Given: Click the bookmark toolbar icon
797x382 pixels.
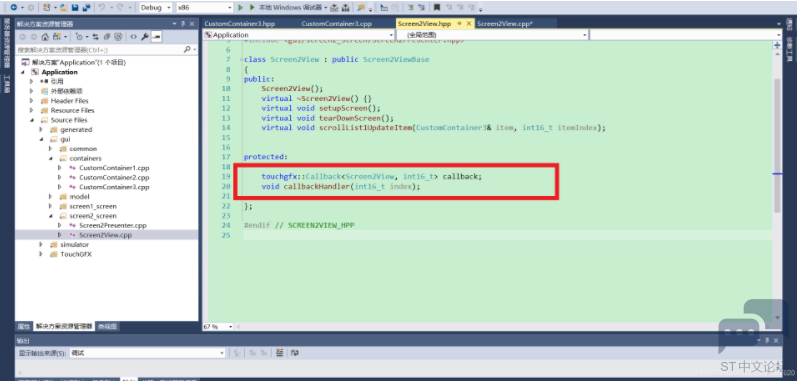Looking at the screenshot, I should [x=437, y=8].
